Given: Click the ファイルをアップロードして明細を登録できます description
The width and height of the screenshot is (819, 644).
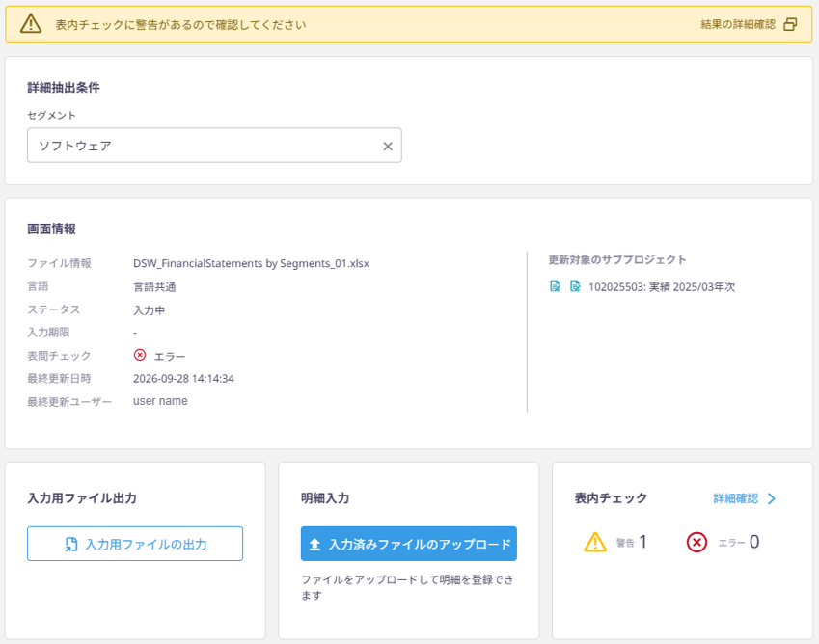Looking at the screenshot, I should pyautogui.click(x=407, y=587).
